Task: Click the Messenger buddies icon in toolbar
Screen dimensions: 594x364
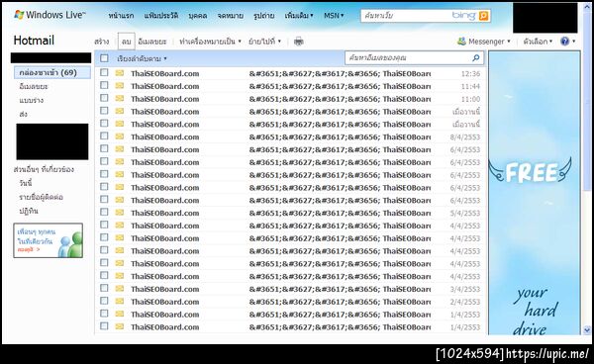Action: (461, 42)
